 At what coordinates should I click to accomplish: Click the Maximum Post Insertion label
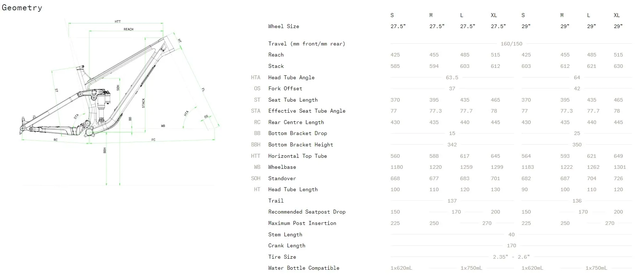pyautogui.click(x=302, y=223)
